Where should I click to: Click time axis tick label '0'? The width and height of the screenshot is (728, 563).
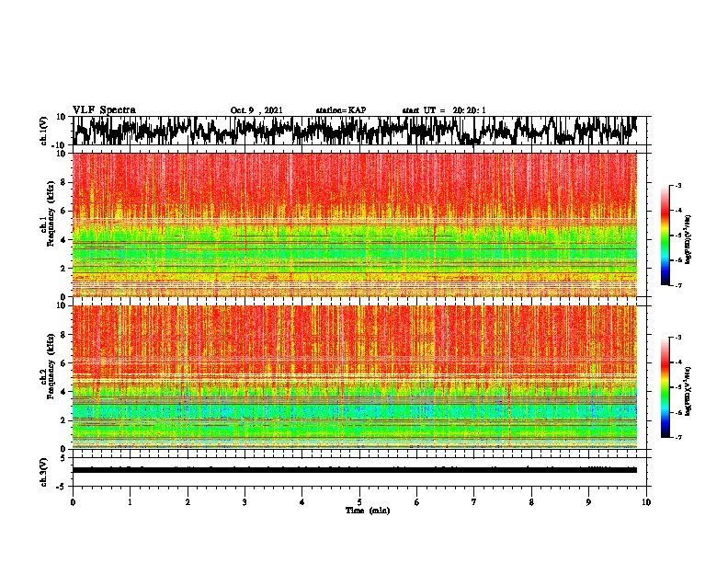click(73, 502)
